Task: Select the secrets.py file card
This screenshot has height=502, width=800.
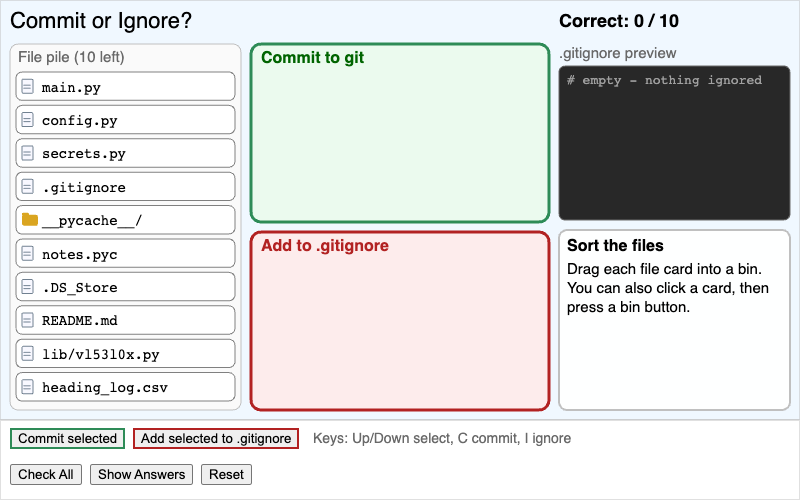Action: 126,153
